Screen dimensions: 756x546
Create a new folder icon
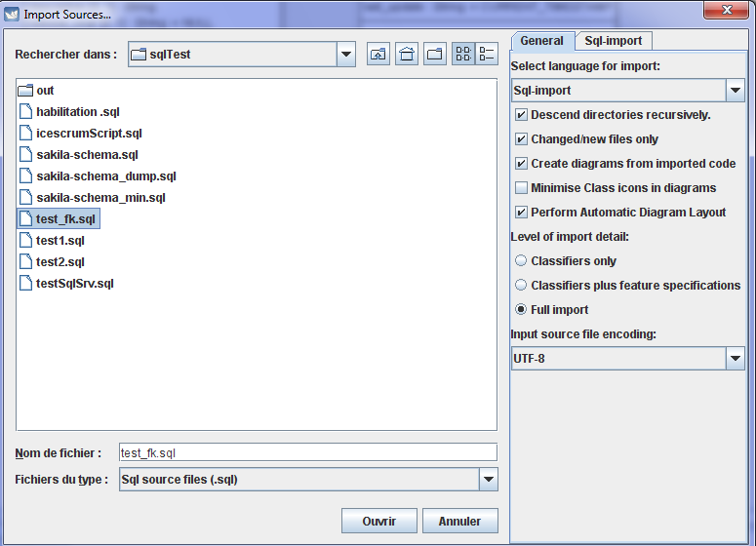pos(435,54)
